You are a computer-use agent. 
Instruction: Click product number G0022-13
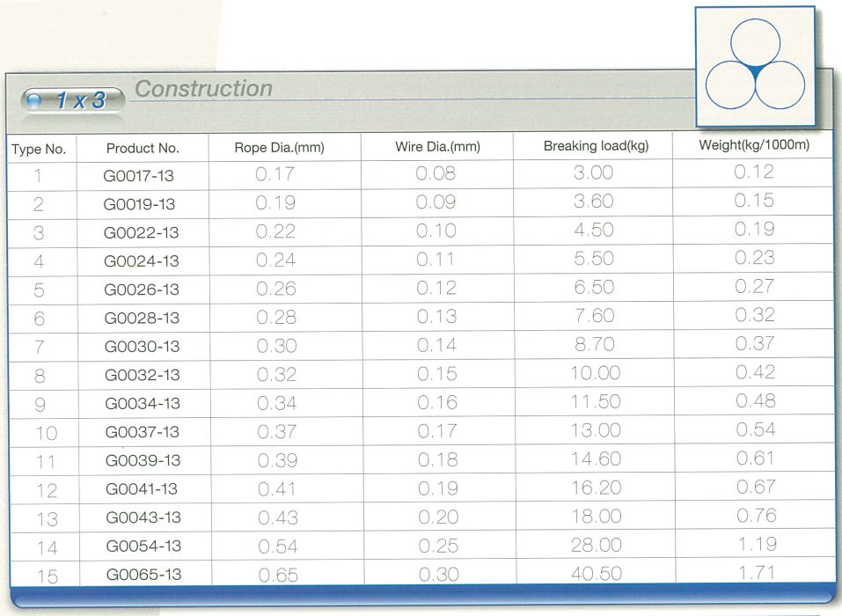142,232
